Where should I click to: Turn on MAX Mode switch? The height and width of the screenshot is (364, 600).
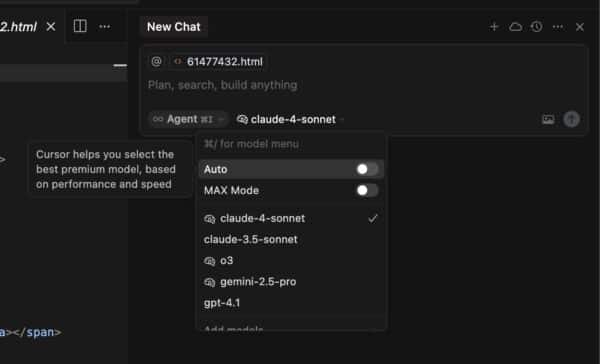367,190
